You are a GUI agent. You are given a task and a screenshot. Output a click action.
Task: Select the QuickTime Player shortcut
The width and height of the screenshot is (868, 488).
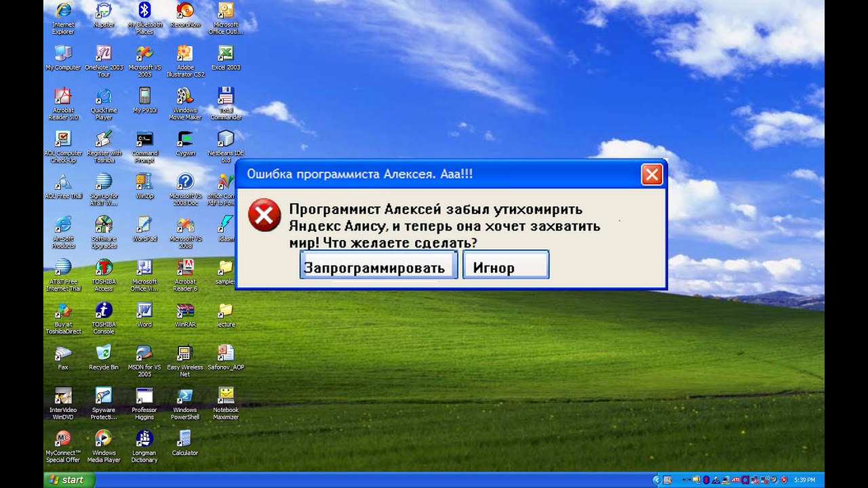coord(104,104)
